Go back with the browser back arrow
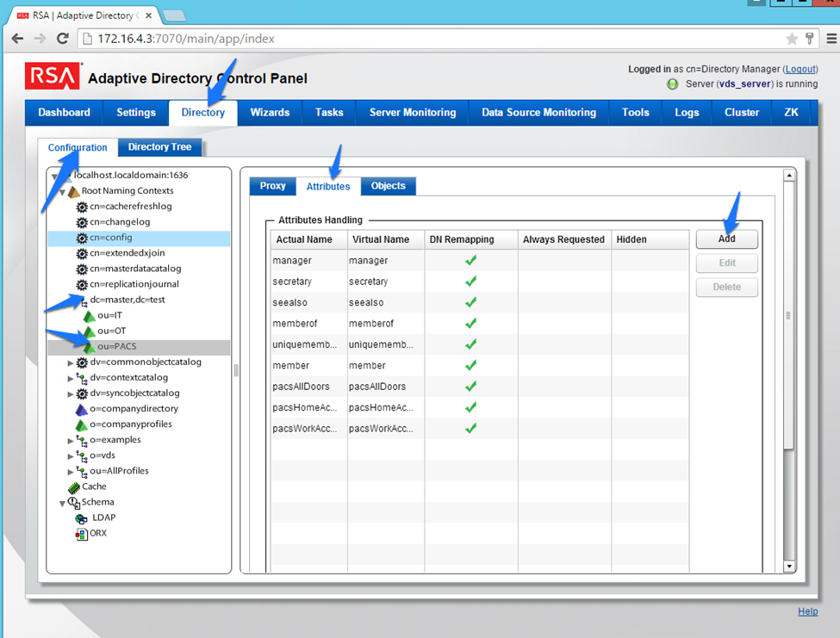The width and height of the screenshot is (840, 638). coord(17,39)
